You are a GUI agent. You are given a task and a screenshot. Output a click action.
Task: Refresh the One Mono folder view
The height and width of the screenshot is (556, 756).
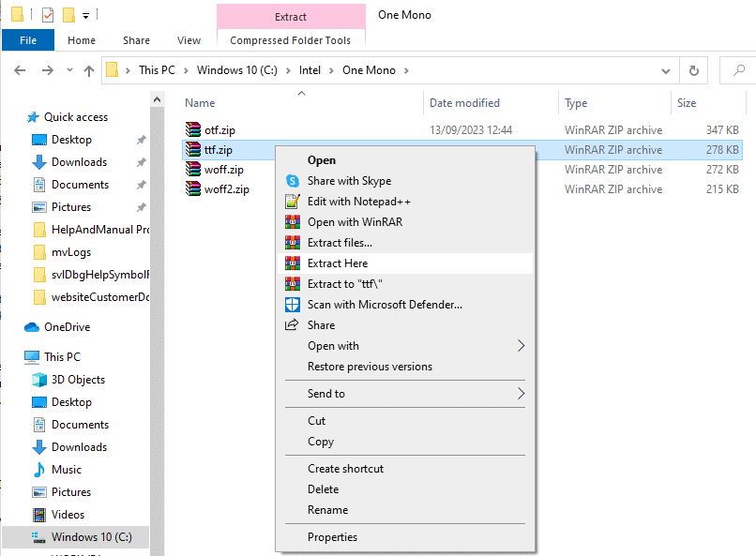[x=694, y=71]
